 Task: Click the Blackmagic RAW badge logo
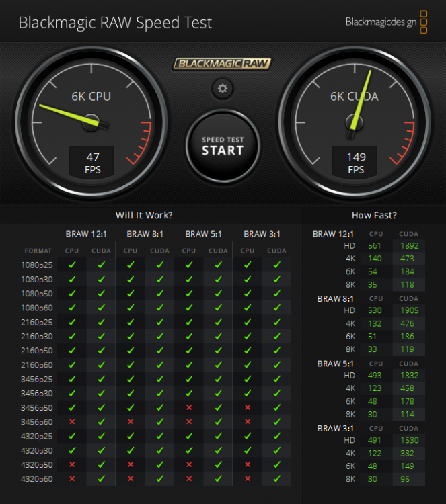pyautogui.click(x=223, y=63)
